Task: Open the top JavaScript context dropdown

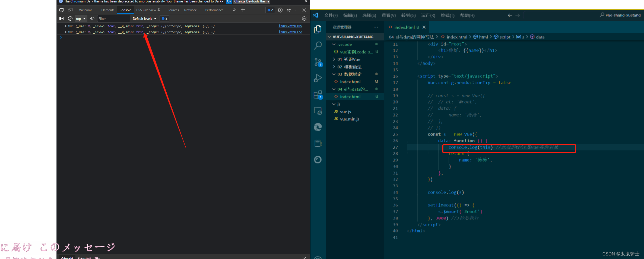Action: pos(81,18)
